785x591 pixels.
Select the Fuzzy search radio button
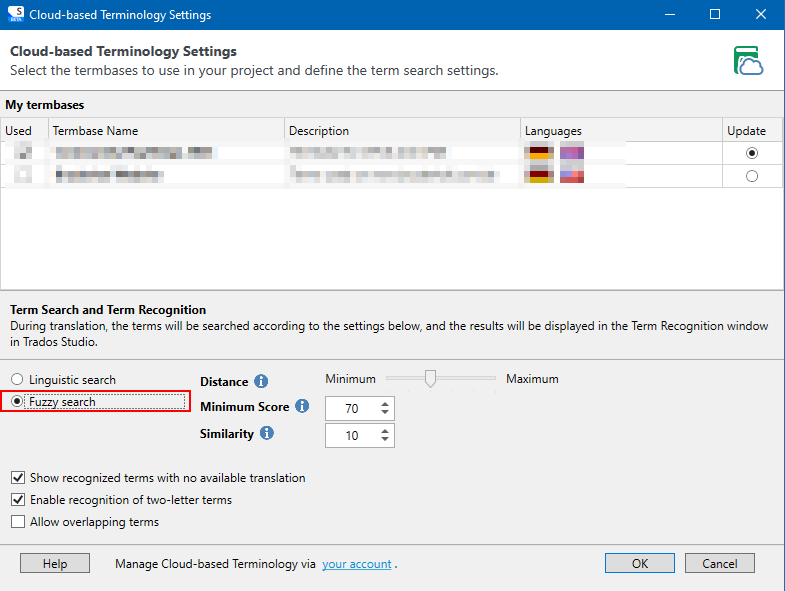click(x=17, y=401)
